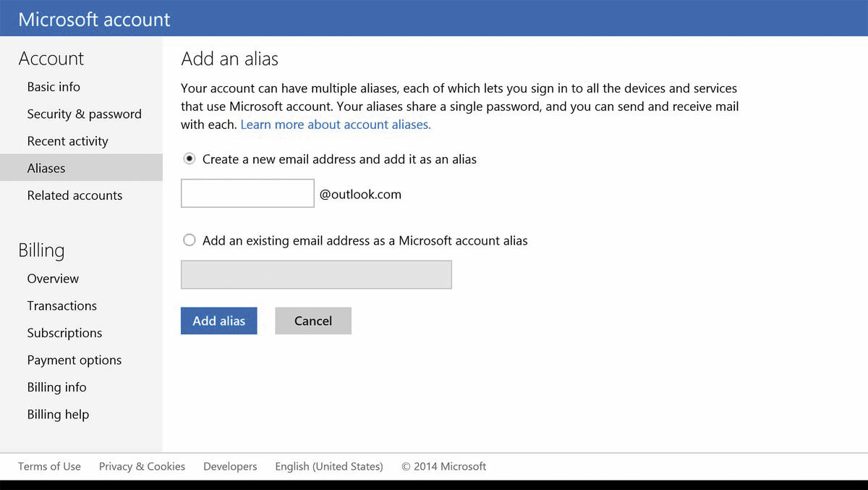Select 'Add an existing email address' radio button
The image size is (868, 490).
click(190, 240)
